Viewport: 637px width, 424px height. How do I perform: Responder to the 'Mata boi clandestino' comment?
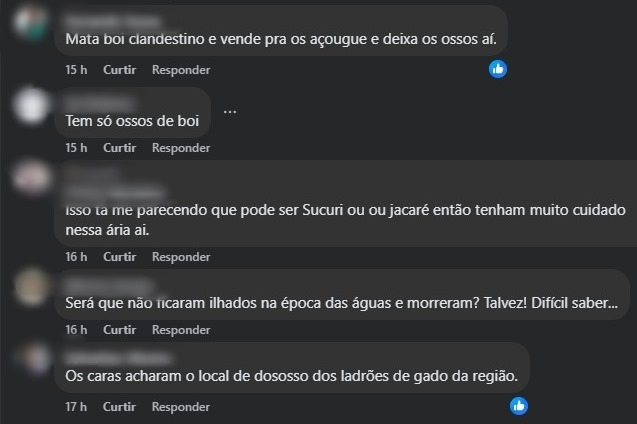click(181, 70)
